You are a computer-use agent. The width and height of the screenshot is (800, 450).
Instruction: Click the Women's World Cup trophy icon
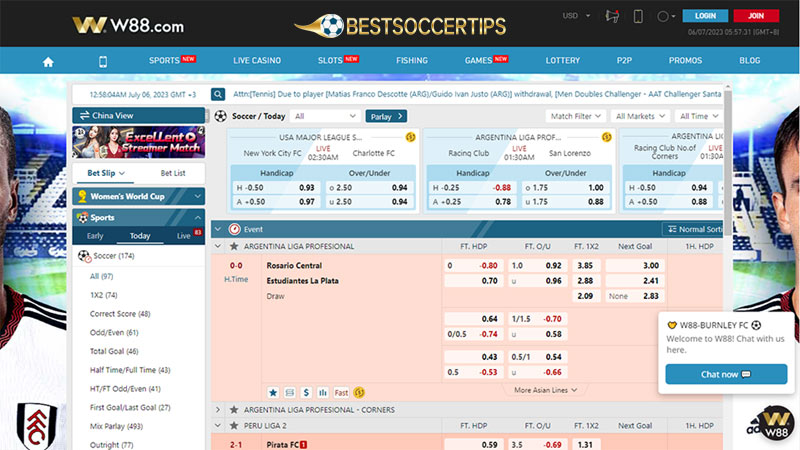click(82, 196)
